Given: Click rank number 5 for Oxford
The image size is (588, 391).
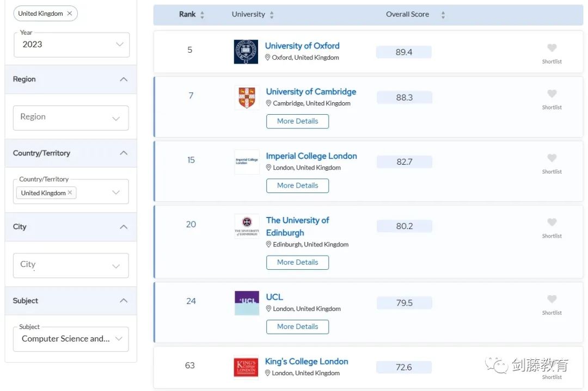Looking at the screenshot, I should (190, 50).
